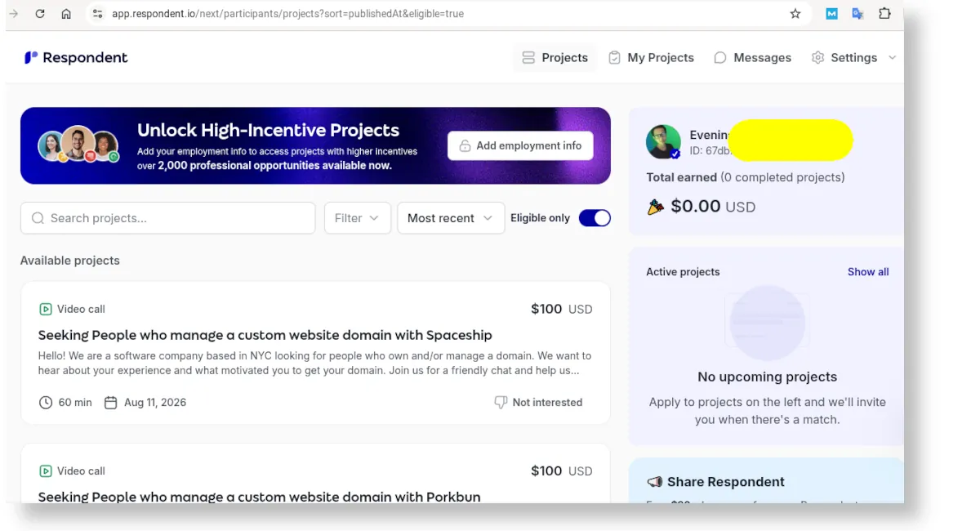Image resolution: width=980 pixels, height=531 pixels.
Task: Expand the Settings menu chevron
Action: point(892,57)
